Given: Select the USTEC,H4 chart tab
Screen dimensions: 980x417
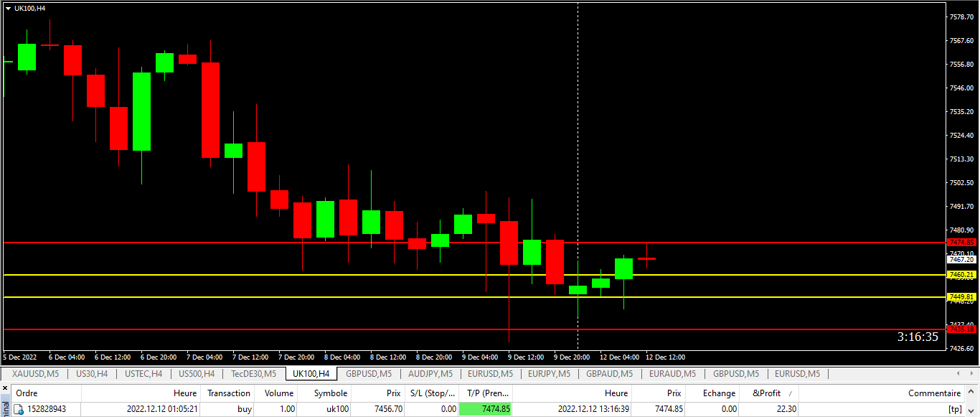Looking at the screenshot, I should pyautogui.click(x=143, y=374).
